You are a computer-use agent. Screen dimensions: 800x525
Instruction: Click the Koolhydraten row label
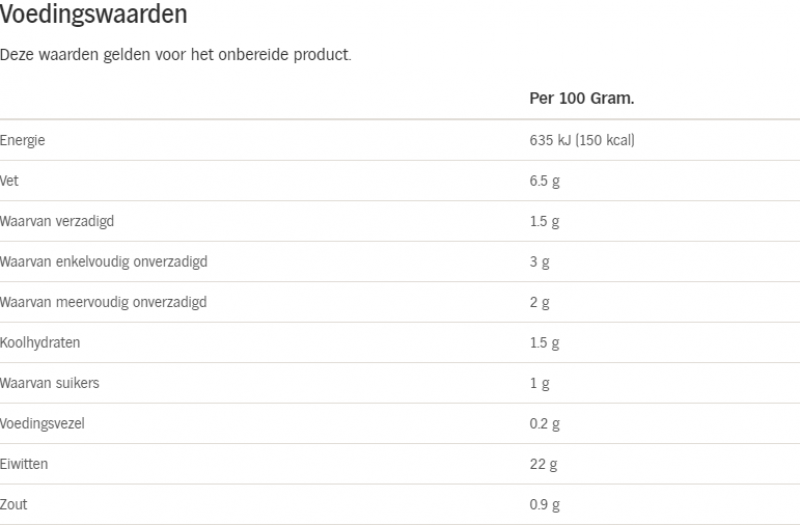pyautogui.click(x=40, y=342)
